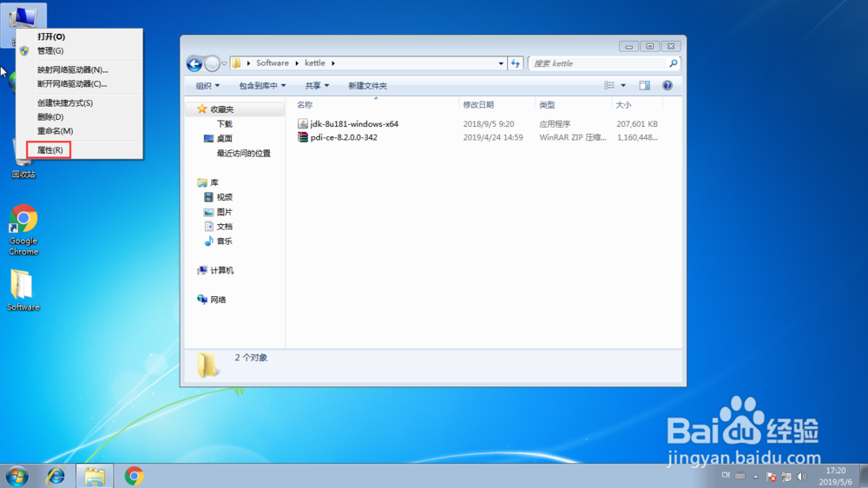868x488 pixels.
Task: Open the 共享 dropdown
Action: (x=317, y=85)
